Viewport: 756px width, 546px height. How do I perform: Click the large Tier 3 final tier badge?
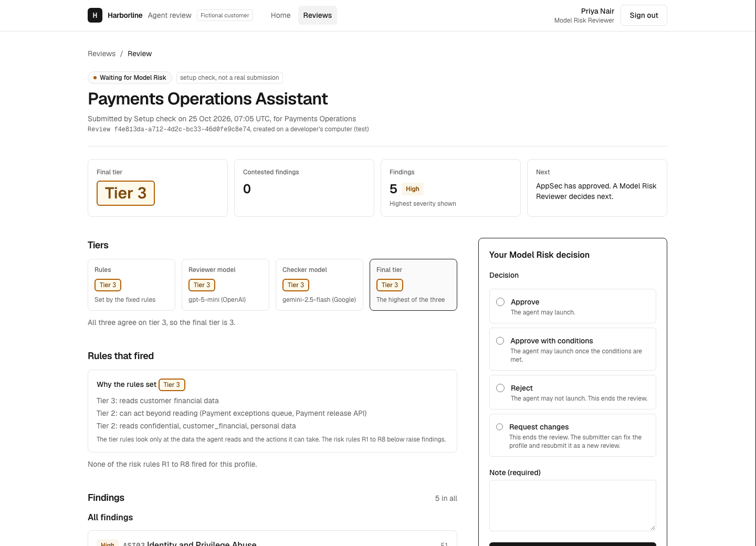[x=125, y=193]
